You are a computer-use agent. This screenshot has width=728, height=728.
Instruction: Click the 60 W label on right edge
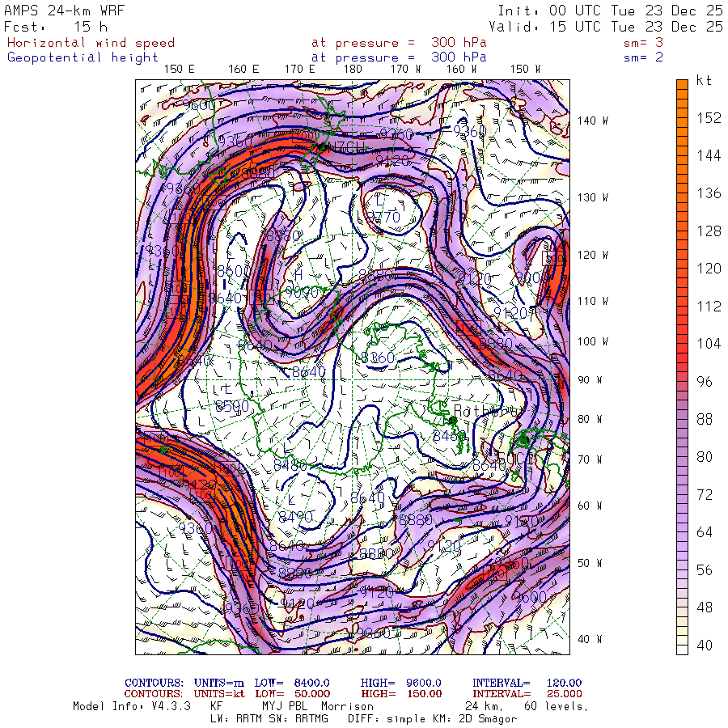pos(590,505)
